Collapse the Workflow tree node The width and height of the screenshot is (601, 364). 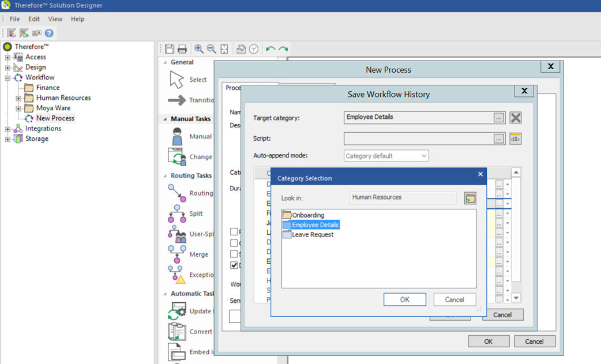click(7, 77)
